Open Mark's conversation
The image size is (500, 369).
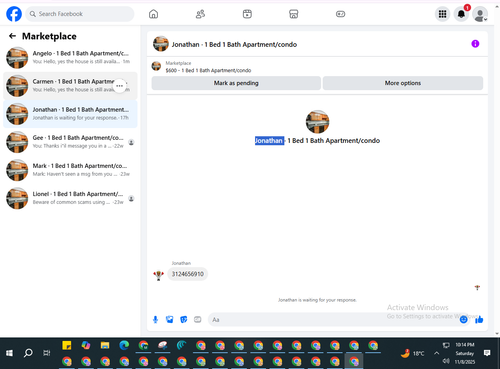[x=70, y=170]
